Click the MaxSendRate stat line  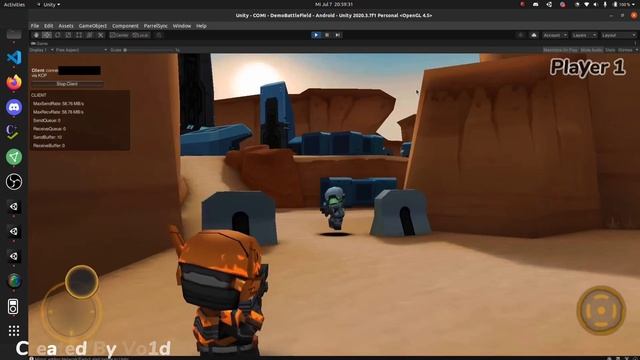pos(58,104)
